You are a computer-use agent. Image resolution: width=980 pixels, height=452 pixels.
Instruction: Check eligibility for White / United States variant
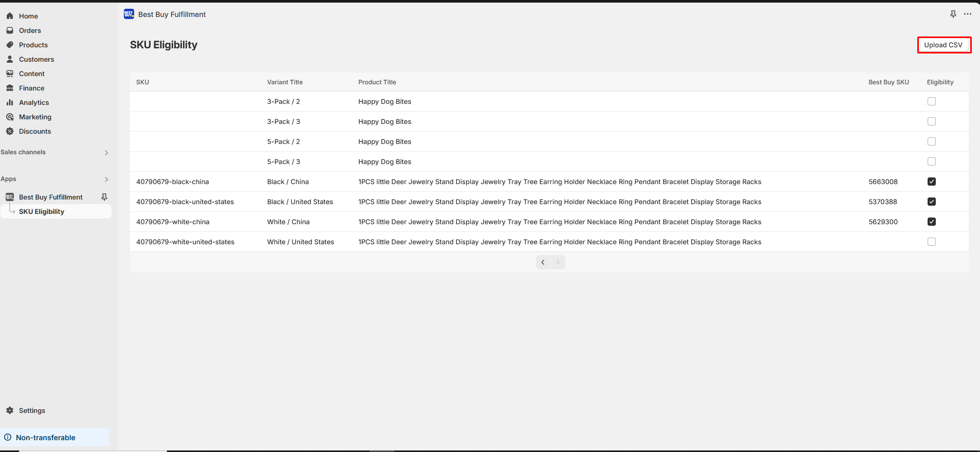pos(931,242)
